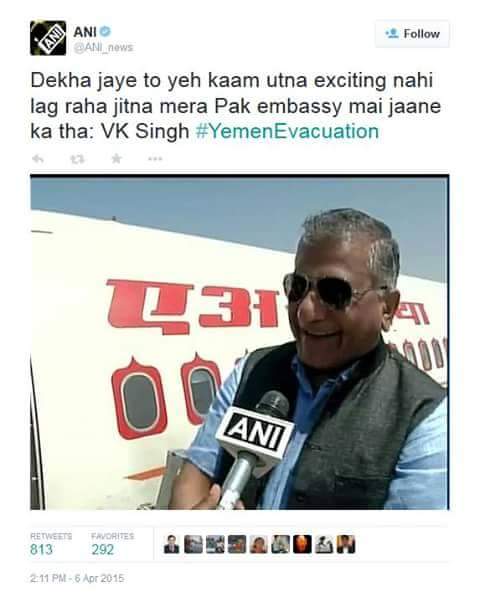Open the #YemenEvacuation hashtag
480x597 pixels.
pos(287,131)
